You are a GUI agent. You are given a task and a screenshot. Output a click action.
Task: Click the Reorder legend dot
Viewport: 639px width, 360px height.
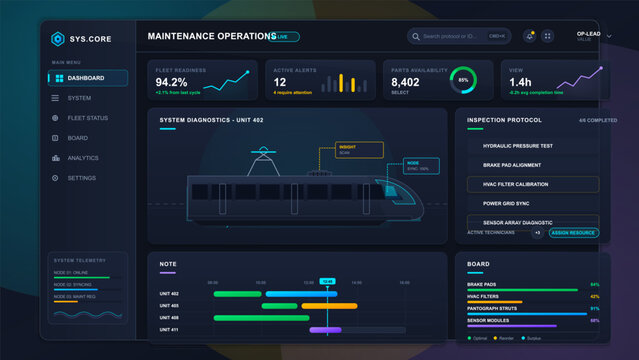pyautogui.click(x=495, y=338)
